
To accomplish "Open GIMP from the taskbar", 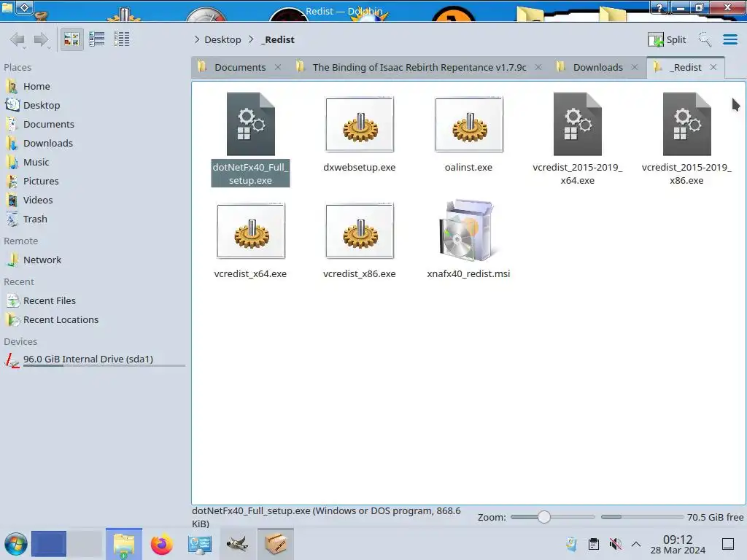I will tap(237, 544).
